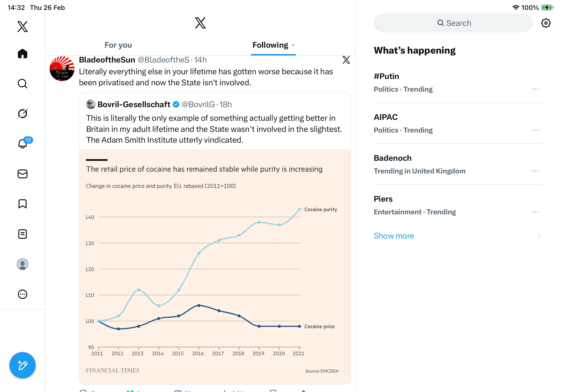Open the cocaine price chart image
This screenshot has width=561, height=392.
point(214,266)
